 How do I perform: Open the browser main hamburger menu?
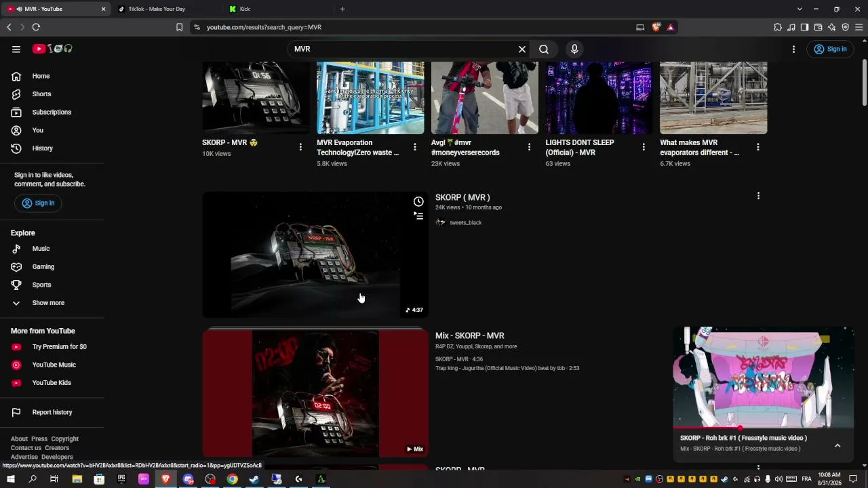point(859,27)
